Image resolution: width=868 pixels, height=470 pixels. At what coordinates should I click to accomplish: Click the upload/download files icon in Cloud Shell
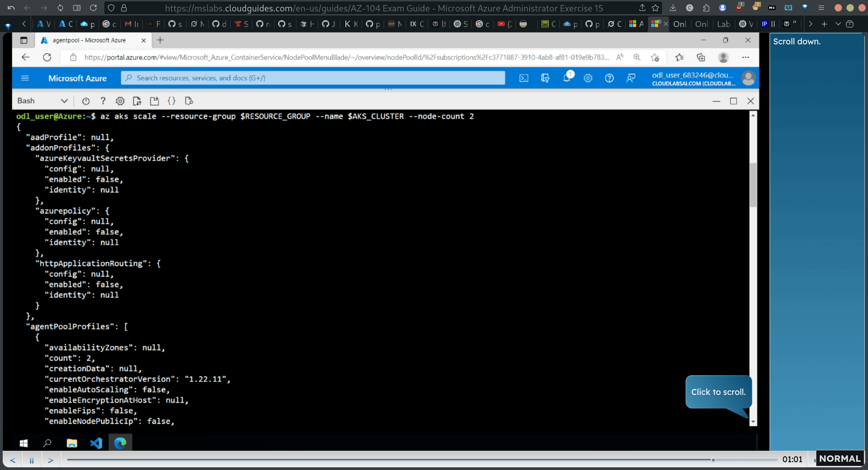(x=137, y=101)
